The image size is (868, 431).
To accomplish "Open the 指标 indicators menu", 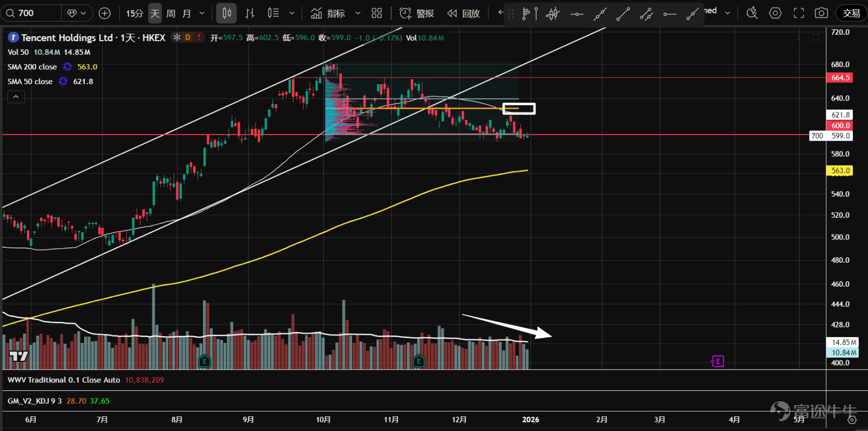I will click(328, 13).
